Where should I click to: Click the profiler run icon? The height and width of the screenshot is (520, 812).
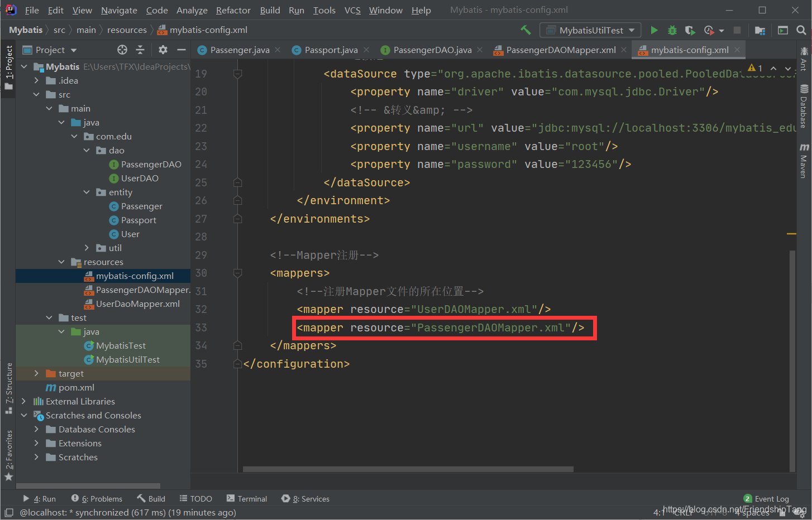coord(709,30)
